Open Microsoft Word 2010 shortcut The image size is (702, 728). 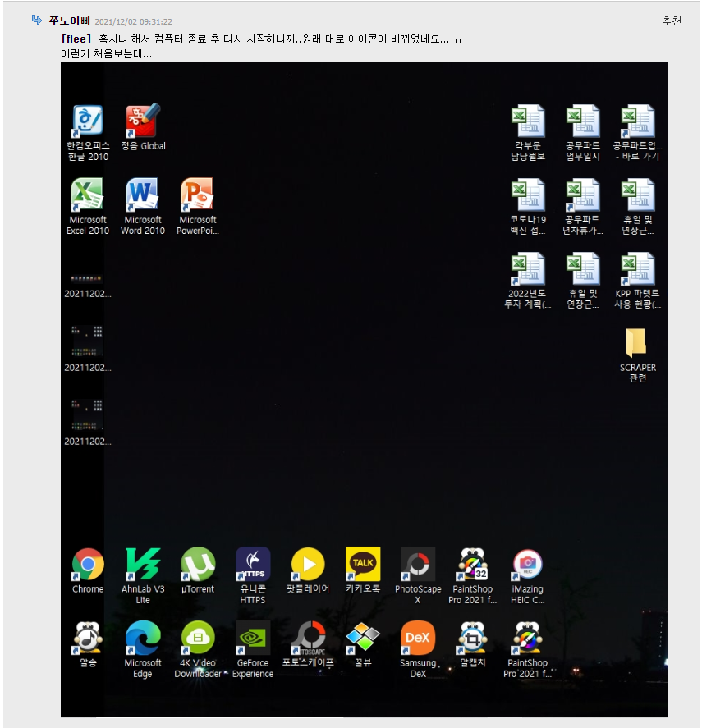click(x=143, y=206)
